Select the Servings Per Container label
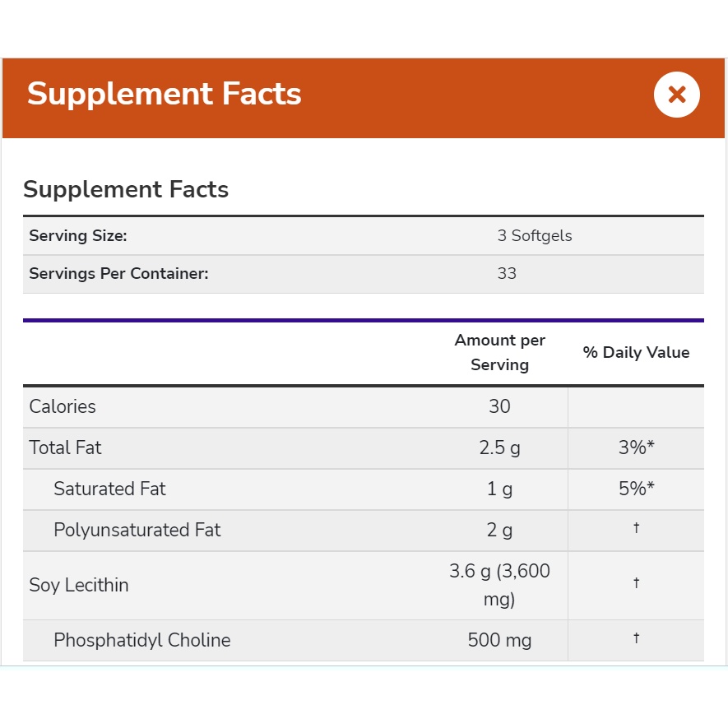This screenshot has width=728, height=728. (118, 273)
